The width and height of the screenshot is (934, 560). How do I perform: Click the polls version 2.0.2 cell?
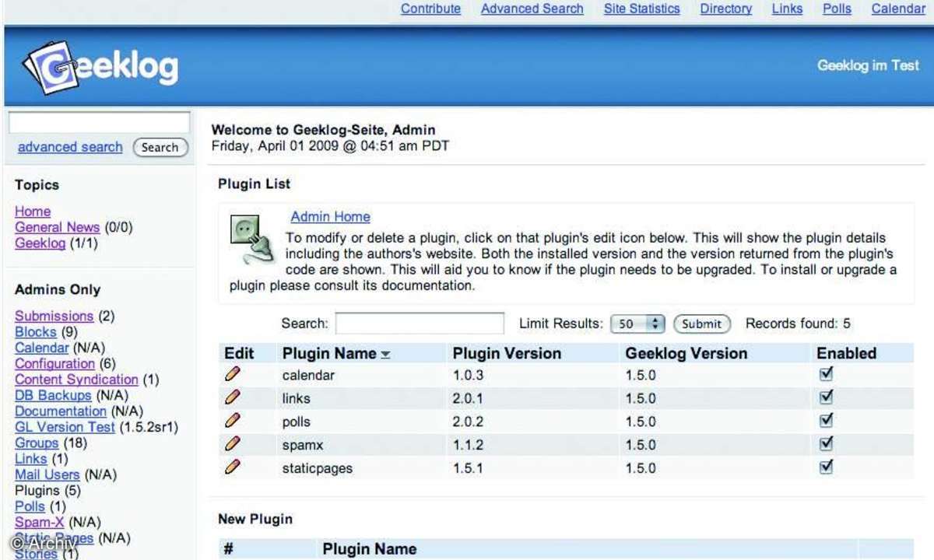(467, 422)
